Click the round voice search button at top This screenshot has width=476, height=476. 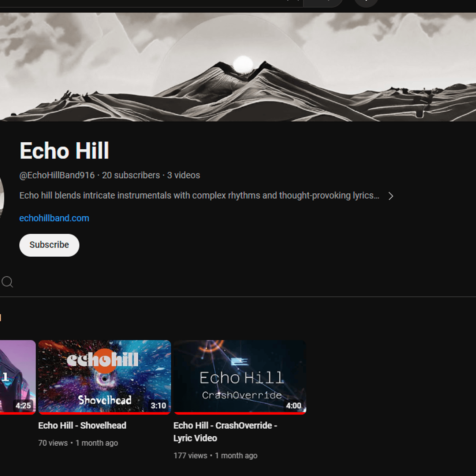[366, 2]
